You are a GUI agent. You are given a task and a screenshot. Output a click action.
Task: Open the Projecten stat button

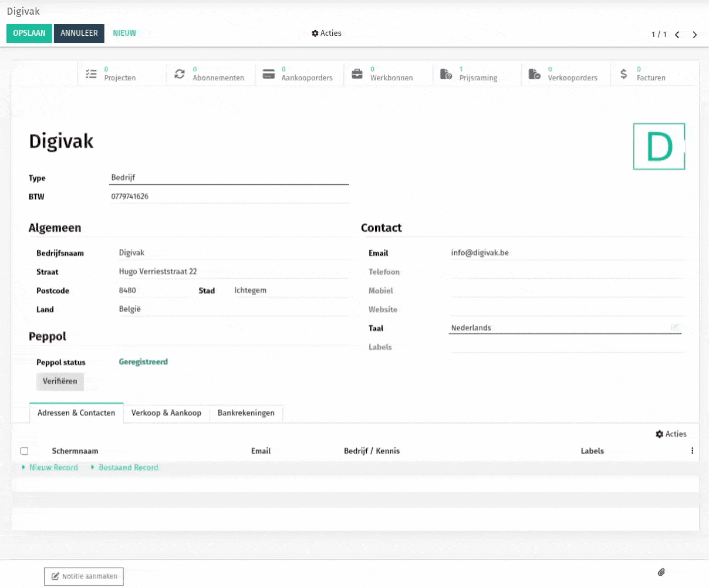pyautogui.click(x=122, y=74)
